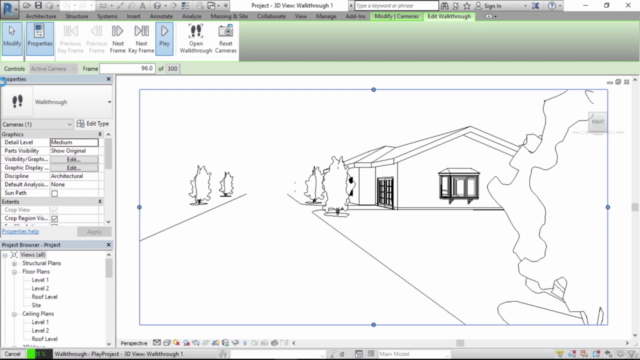The image size is (640, 360).
Task: Click the Default 3D View house icon
Action: pyautogui.click(x=157, y=6)
